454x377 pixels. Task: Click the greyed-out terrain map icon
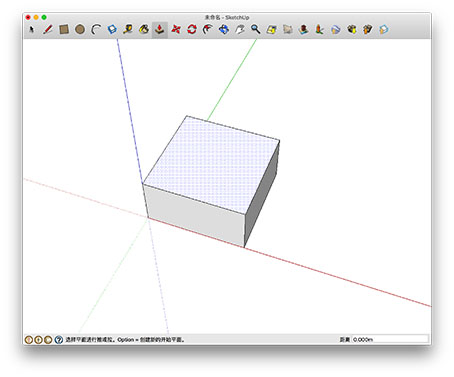pyautogui.click(x=287, y=29)
